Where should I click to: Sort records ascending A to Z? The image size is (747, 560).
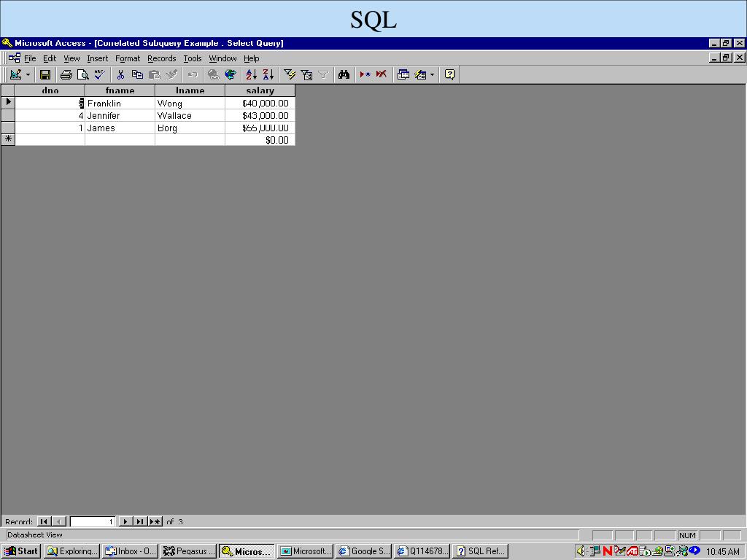252,75
